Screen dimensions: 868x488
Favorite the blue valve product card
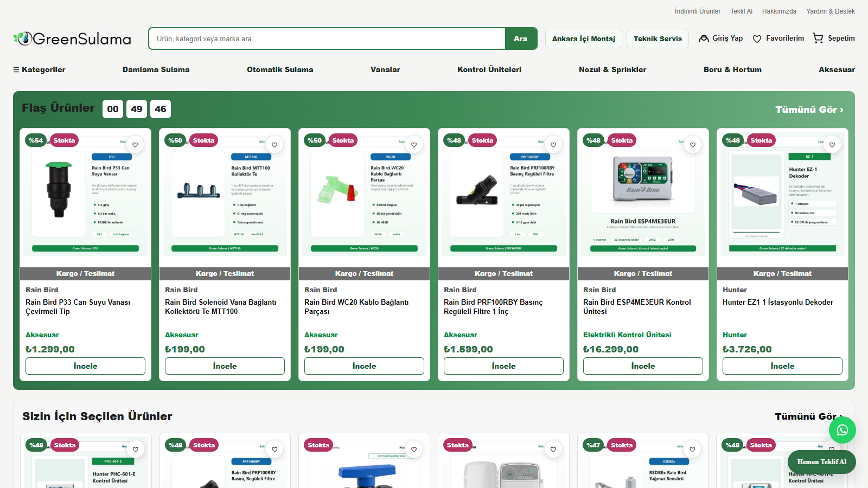click(414, 450)
